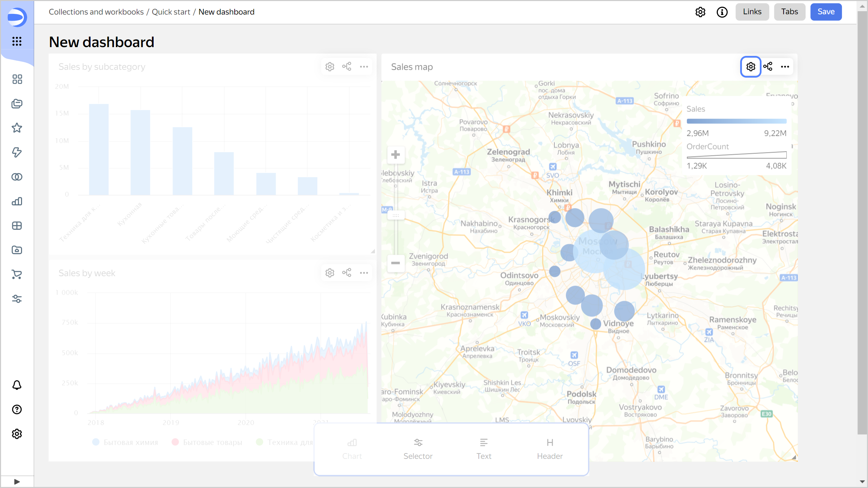
Task: Toggle the Бытовая химия legend item
Action: coord(125,442)
